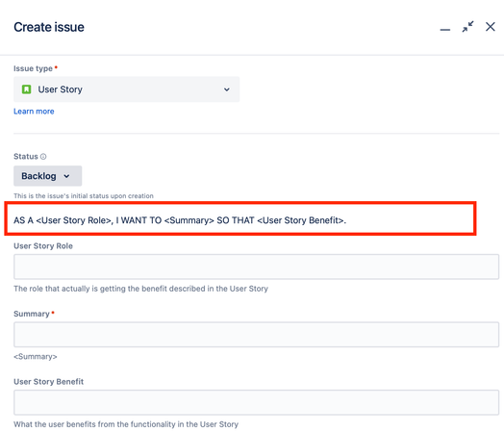Open the Backlog status dropdown
Viewport: 504px width, 432px height.
tap(47, 176)
